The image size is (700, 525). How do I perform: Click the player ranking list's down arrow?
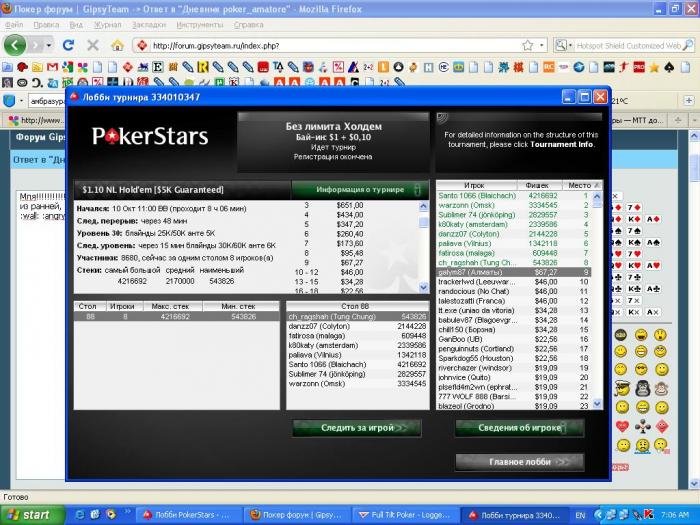597,404
